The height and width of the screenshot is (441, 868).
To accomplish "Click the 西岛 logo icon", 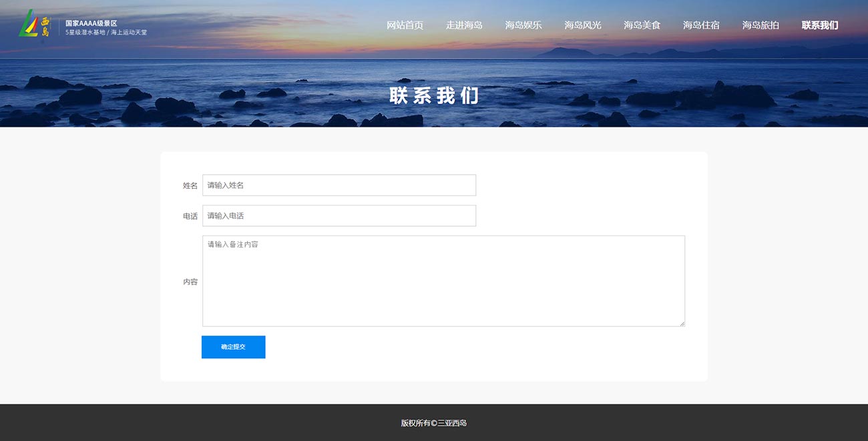I will click(x=35, y=24).
